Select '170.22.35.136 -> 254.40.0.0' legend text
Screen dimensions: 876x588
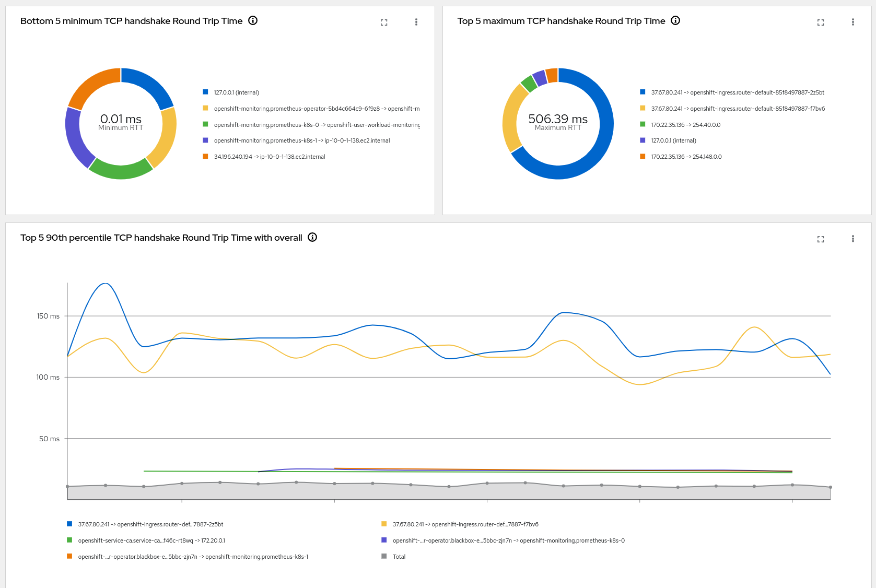click(x=686, y=125)
